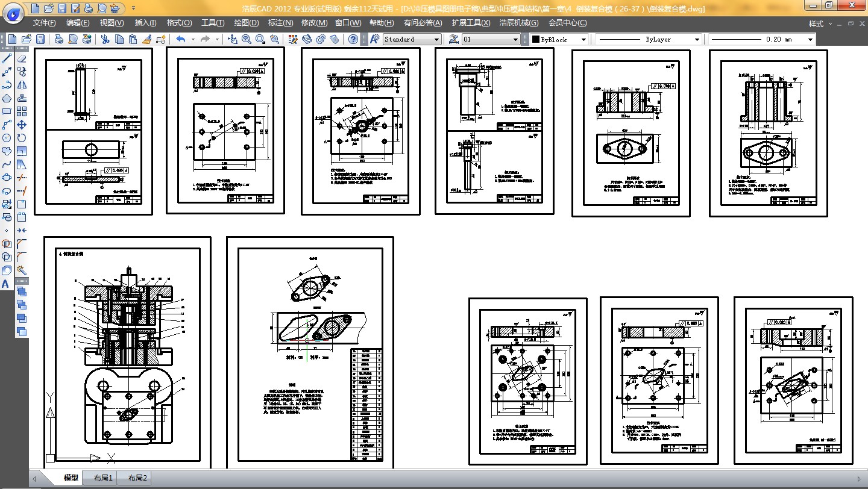Click the Cut scissors icon
This screenshot has height=489, width=868.
pyautogui.click(x=105, y=39)
